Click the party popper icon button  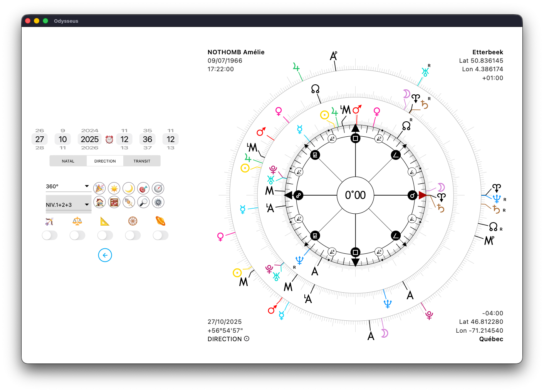[x=99, y=188]
